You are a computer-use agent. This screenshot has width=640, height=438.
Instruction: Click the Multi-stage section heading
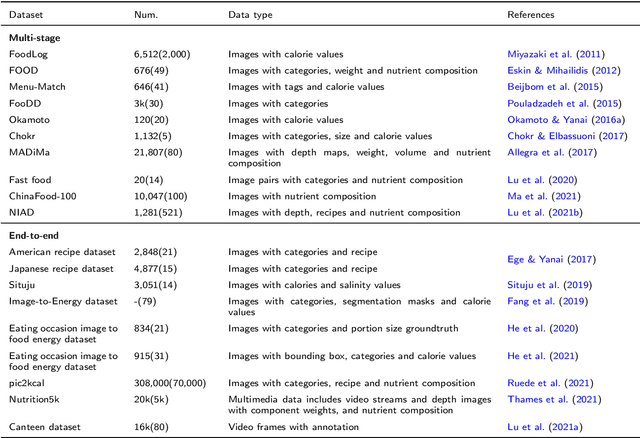point(36,36)
